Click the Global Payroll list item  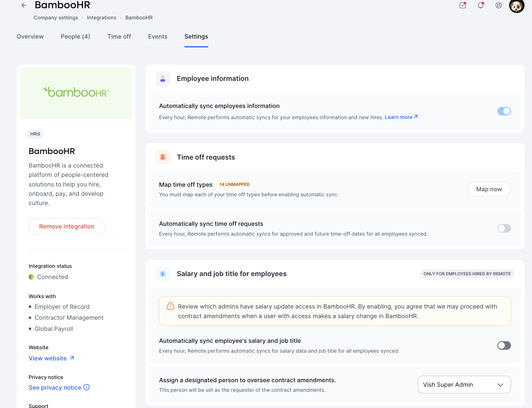54,329
